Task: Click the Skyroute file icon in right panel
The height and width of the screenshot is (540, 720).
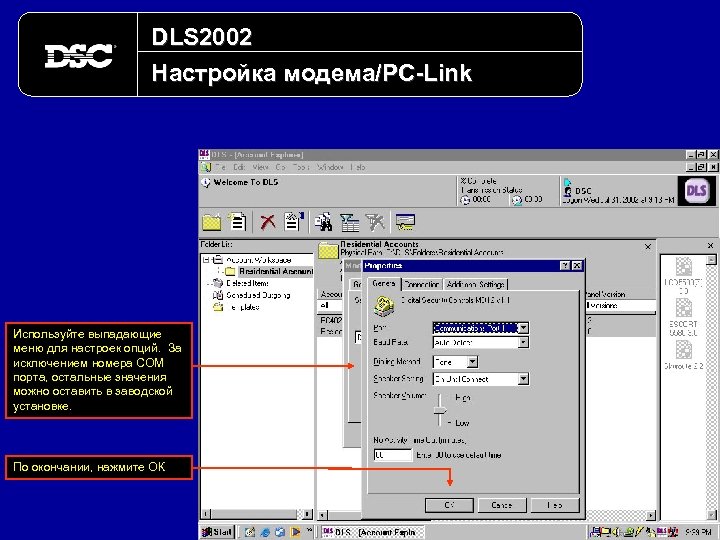Action: (x=683, y=350)
